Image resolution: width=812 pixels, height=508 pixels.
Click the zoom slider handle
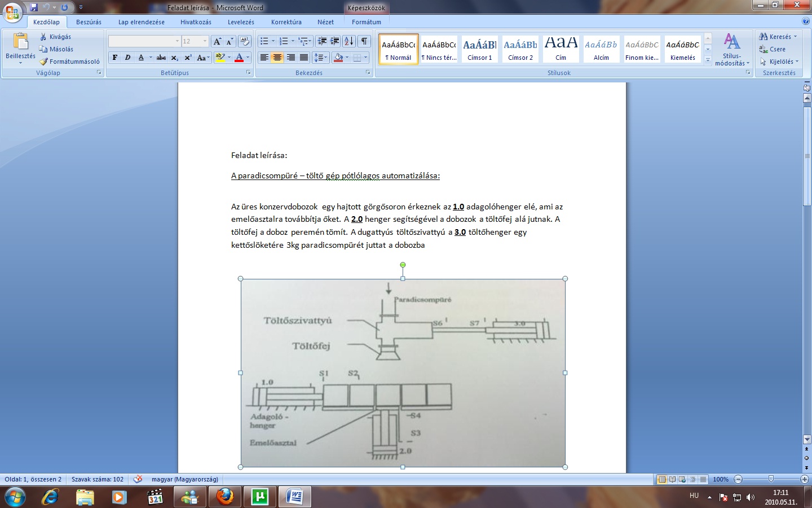pos(771,479)
